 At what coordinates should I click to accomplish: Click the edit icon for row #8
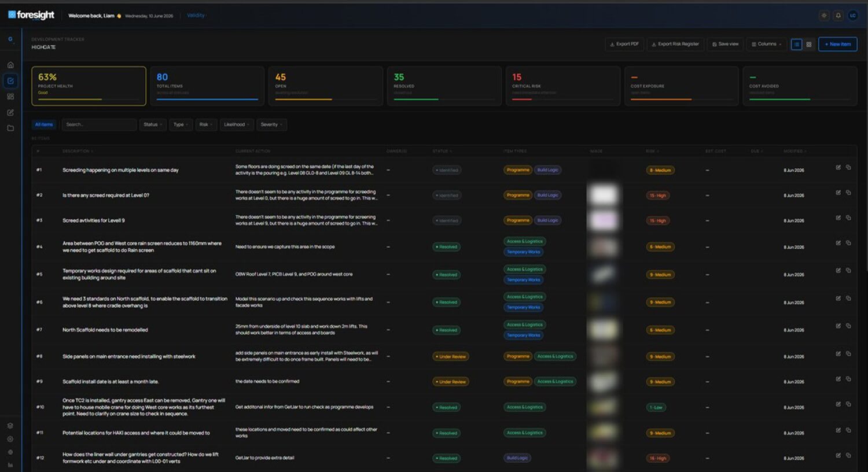pyautogui.click(x=838, y=353)
